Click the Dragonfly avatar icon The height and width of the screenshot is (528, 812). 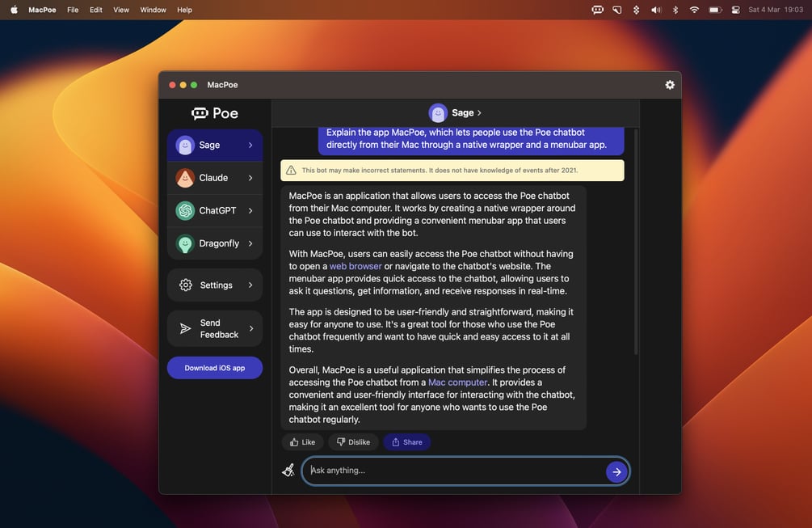pos(185,243)
